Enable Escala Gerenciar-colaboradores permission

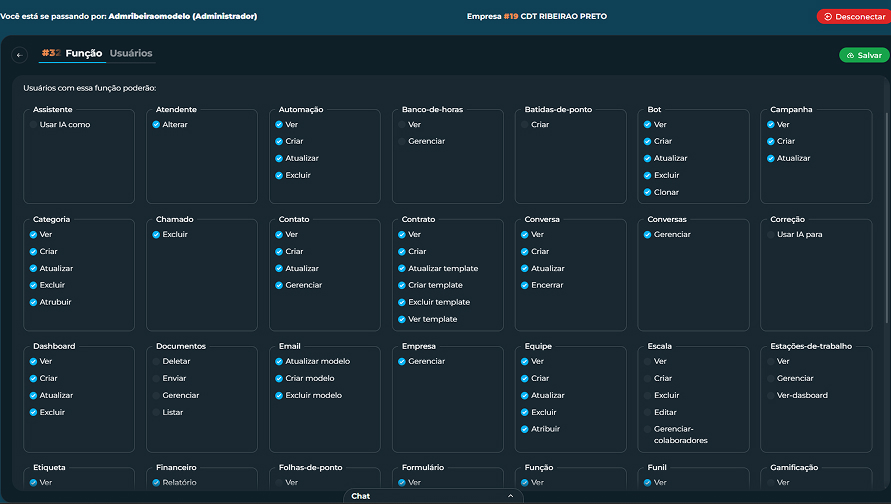(x=647, y=429)
